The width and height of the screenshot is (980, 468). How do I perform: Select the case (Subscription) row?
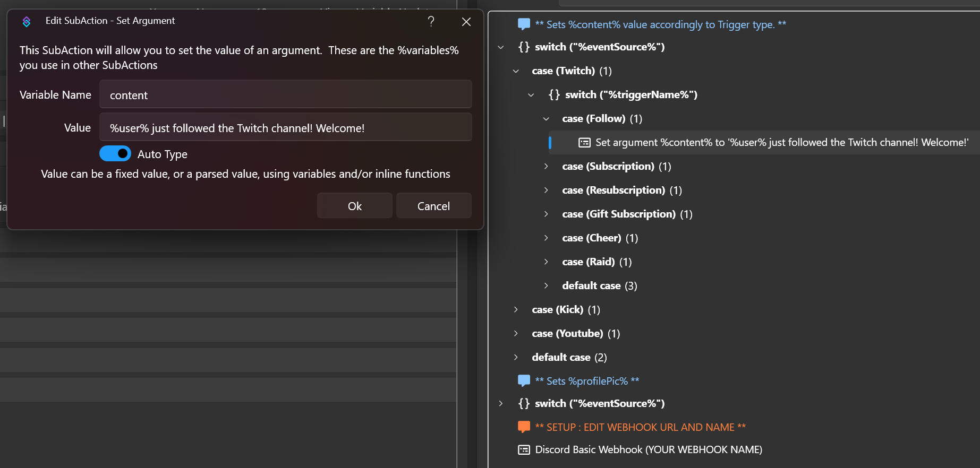[x=617, y=166]
